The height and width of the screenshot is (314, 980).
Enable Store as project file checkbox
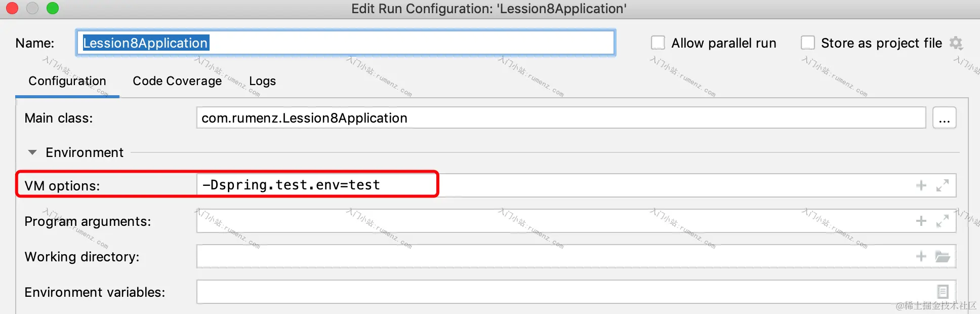[808, 43]
